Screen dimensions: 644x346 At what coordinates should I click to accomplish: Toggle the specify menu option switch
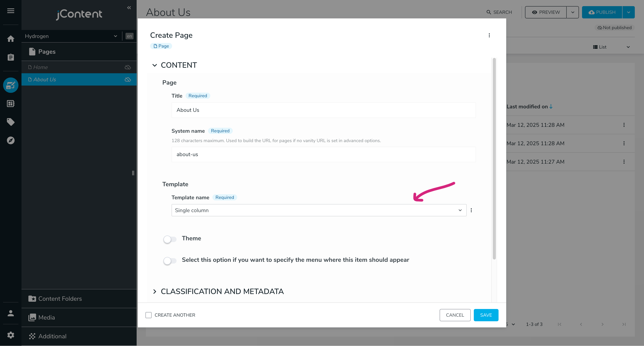pos(170,261)
